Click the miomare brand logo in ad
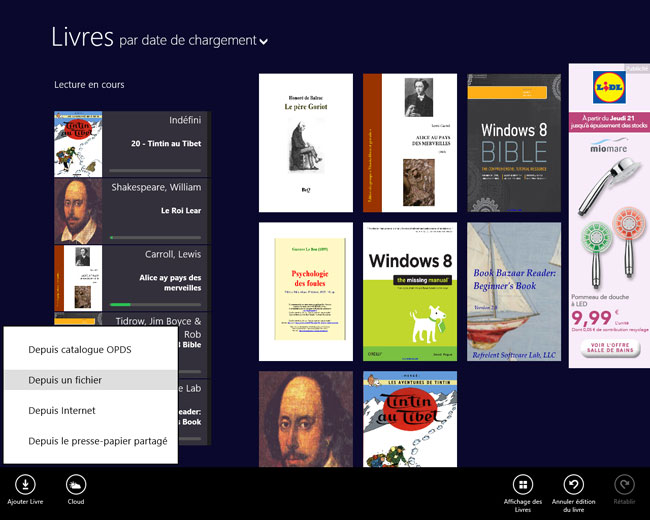The width and height of the screenshot is (650, 520). click(x=609, y=147)
